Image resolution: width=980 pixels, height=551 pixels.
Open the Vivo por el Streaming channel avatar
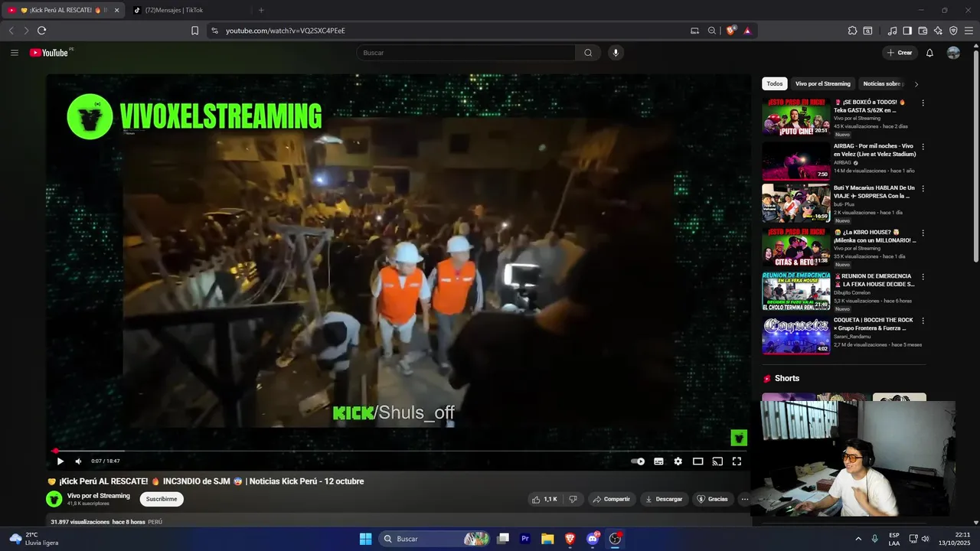(54, 499)
